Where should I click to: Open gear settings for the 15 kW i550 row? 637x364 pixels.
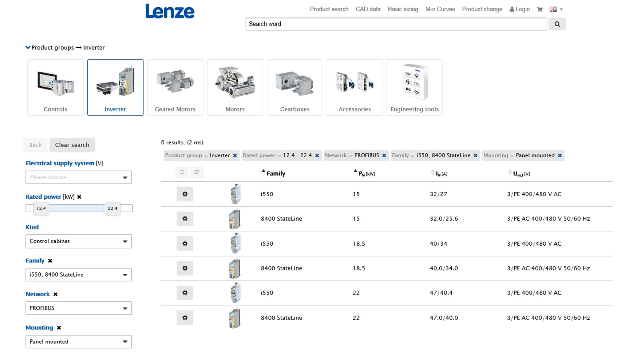(185, 194)
